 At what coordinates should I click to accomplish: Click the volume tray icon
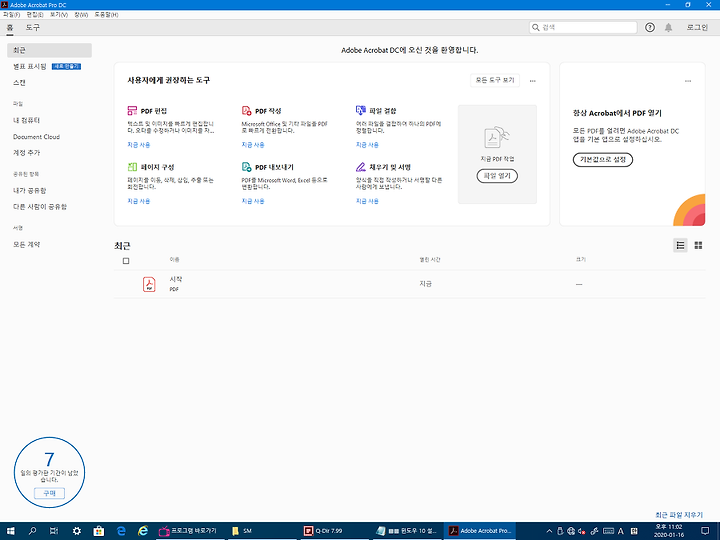(x=582, y=531)
